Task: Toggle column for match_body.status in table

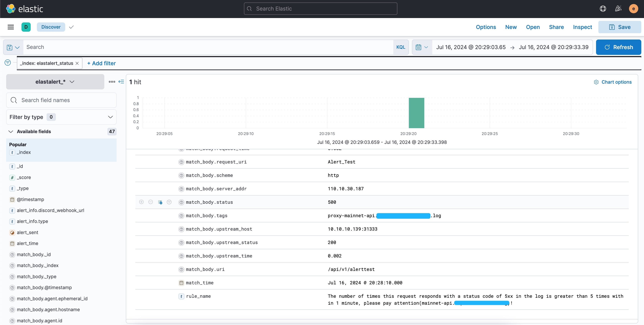Action: [160, 202]
